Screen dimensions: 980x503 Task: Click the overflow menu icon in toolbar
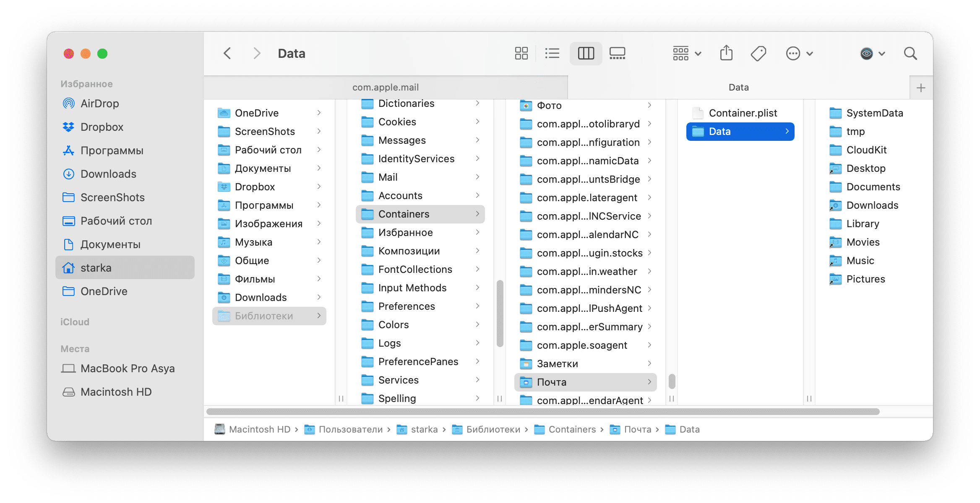click(x=794, y=53)
